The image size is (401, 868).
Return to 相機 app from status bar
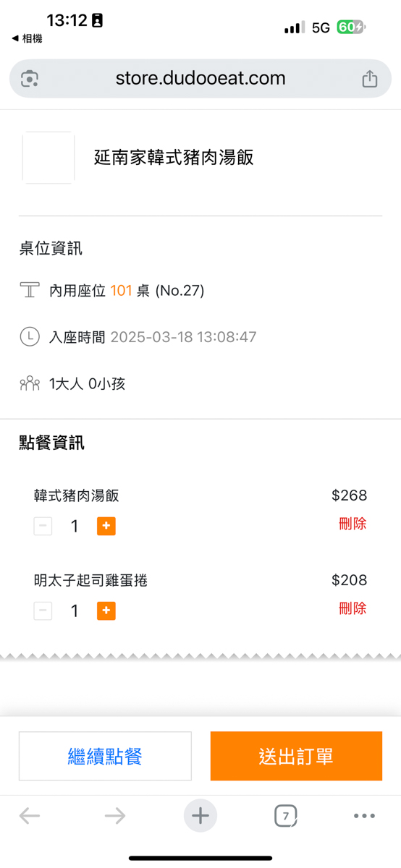pyautogui.click(x=27, y=38)
